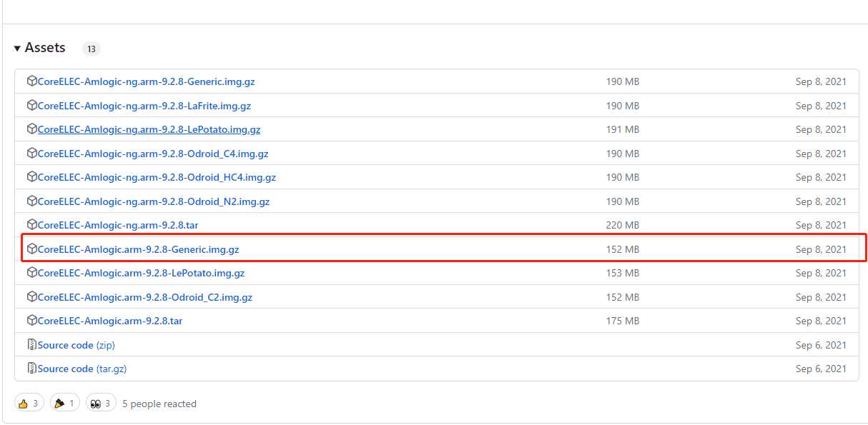Click the Assets count badge 13
Viewport: 868px width, 425px height.
91,49
